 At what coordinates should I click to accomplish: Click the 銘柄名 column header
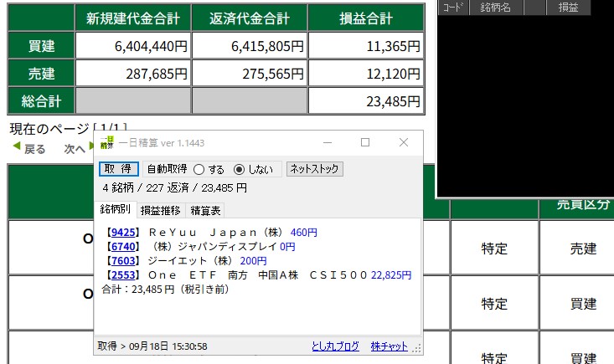[x=496, y=8]
